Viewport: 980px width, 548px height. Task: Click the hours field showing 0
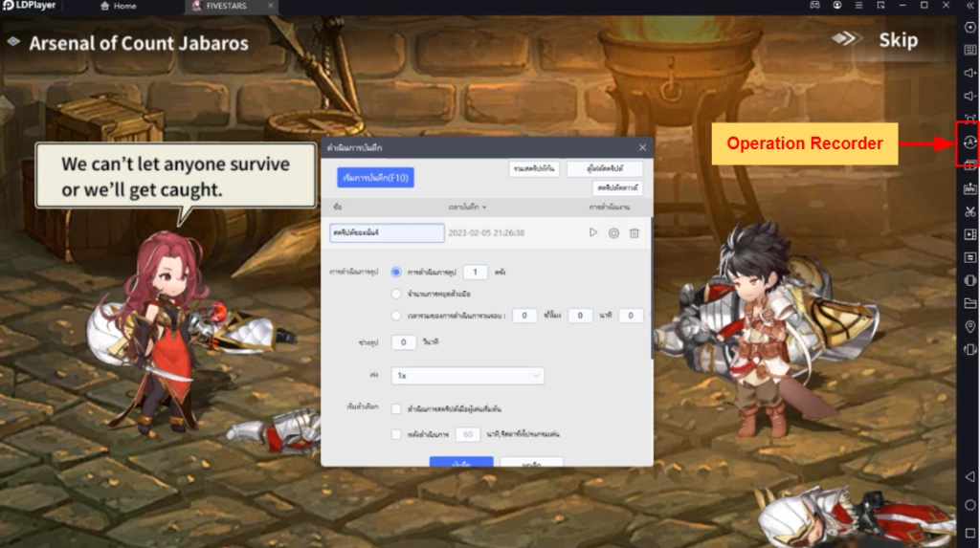point(524,316)
